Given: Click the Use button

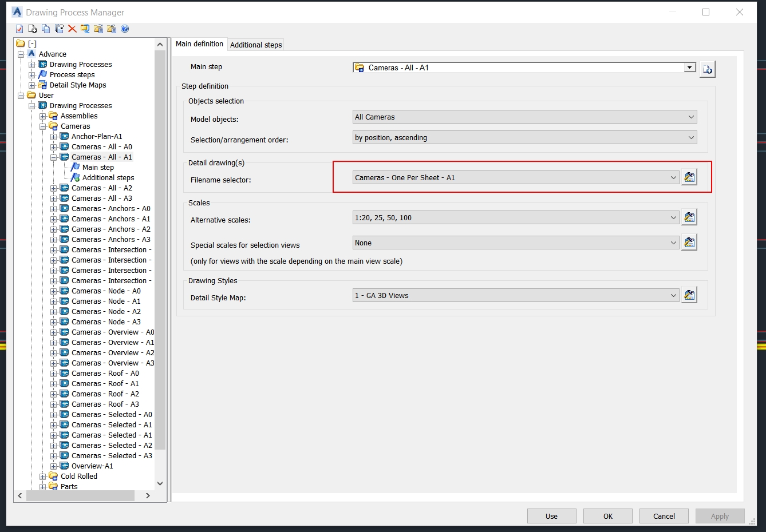Looking at the screenshot, I should pos(551,515).
